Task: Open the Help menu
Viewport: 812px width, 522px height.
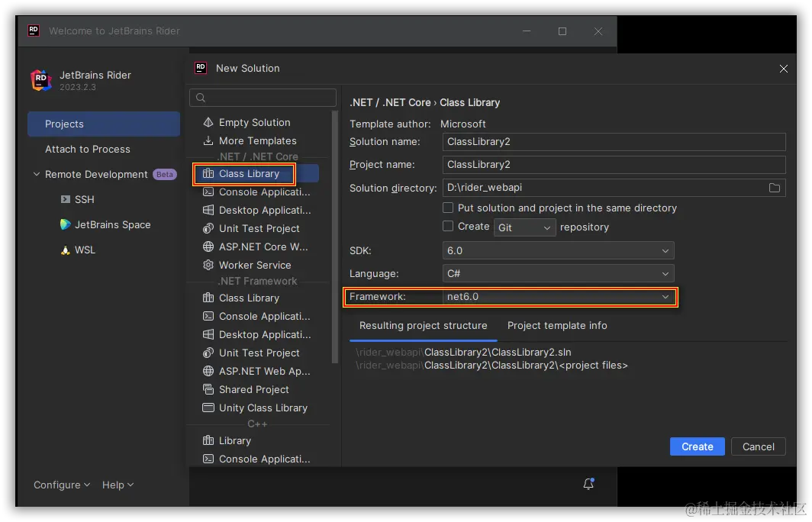Action: 118,485
